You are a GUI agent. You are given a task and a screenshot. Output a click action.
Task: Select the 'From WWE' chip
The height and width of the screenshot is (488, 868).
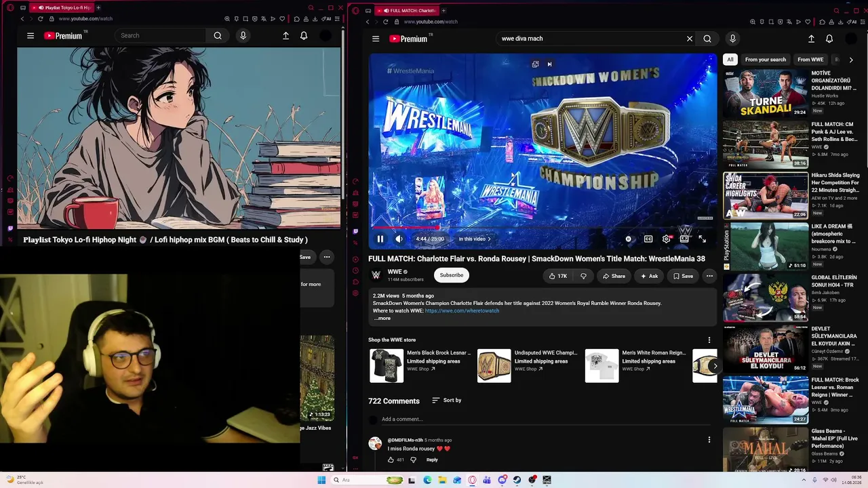tap(810, 60)
